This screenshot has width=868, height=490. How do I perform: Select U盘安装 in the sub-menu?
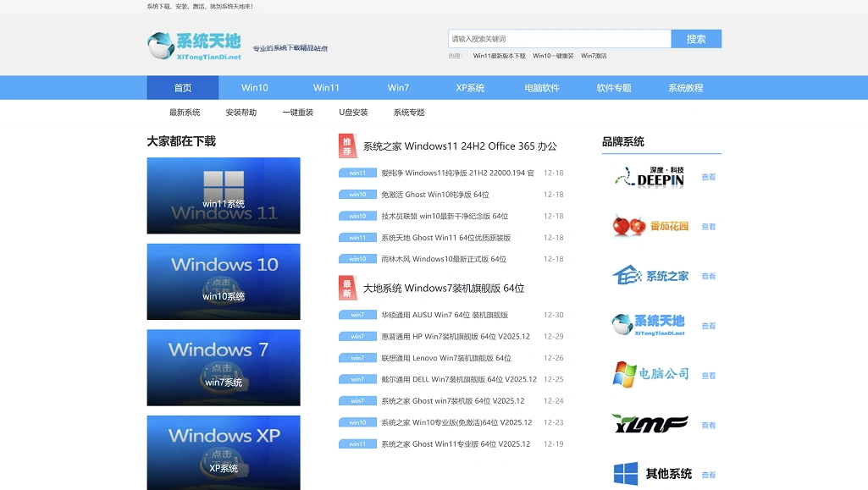pyautogui.click(x=353, y=113)
